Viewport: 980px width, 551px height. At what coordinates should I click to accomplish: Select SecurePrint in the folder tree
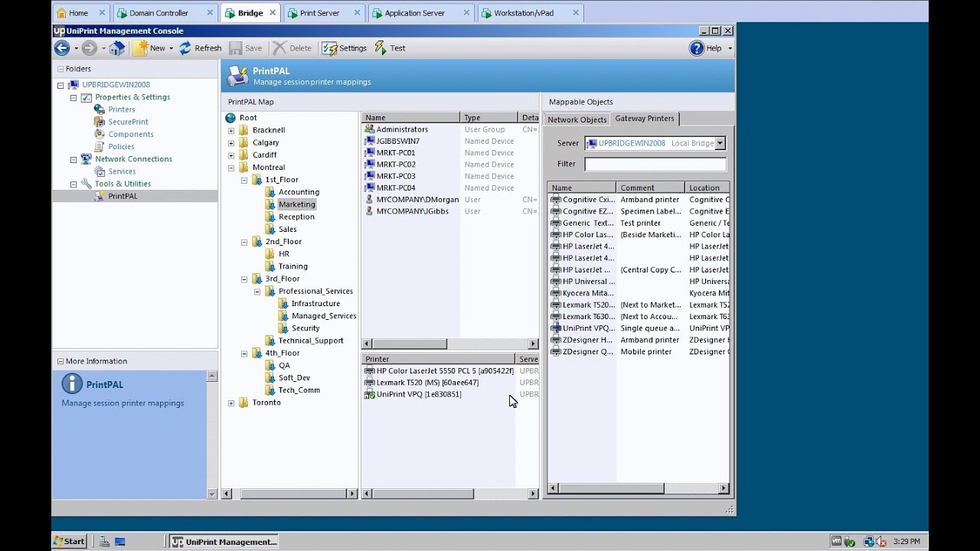[128, 122]
